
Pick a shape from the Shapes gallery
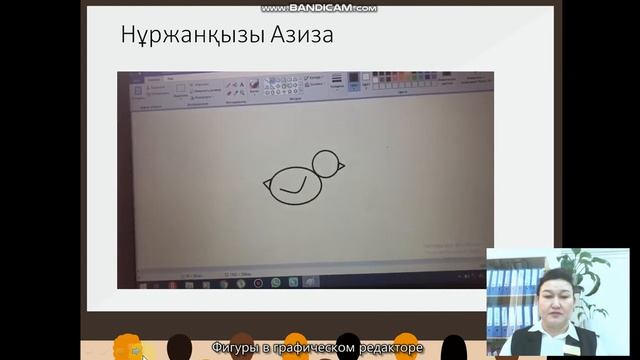point(281,87)
